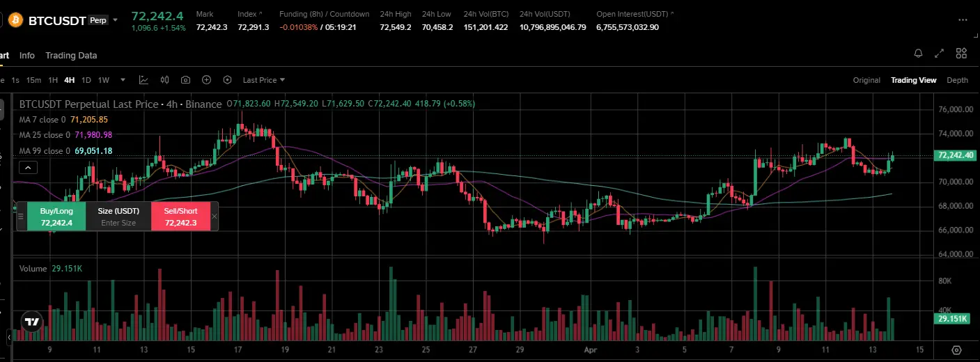
Task: Grab the quick-order panel drag handle
Action: coord(22,217)
